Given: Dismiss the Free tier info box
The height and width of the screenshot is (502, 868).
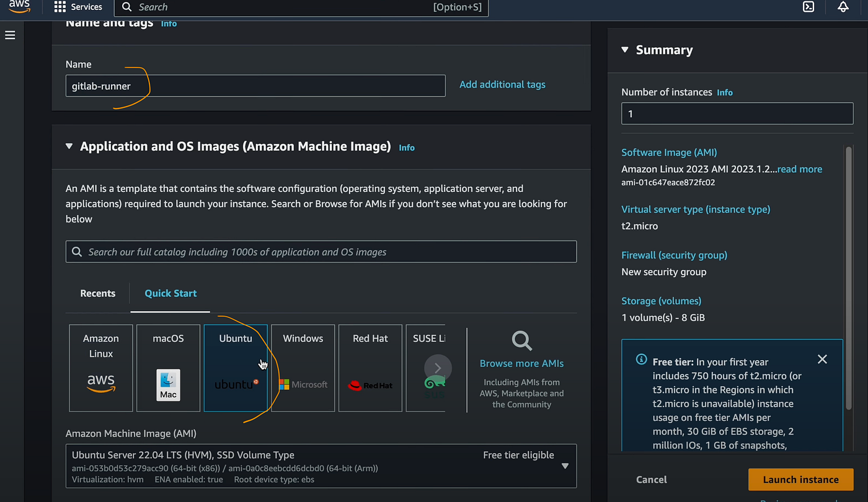Looking at the screenshot, I should coord(822,359).
